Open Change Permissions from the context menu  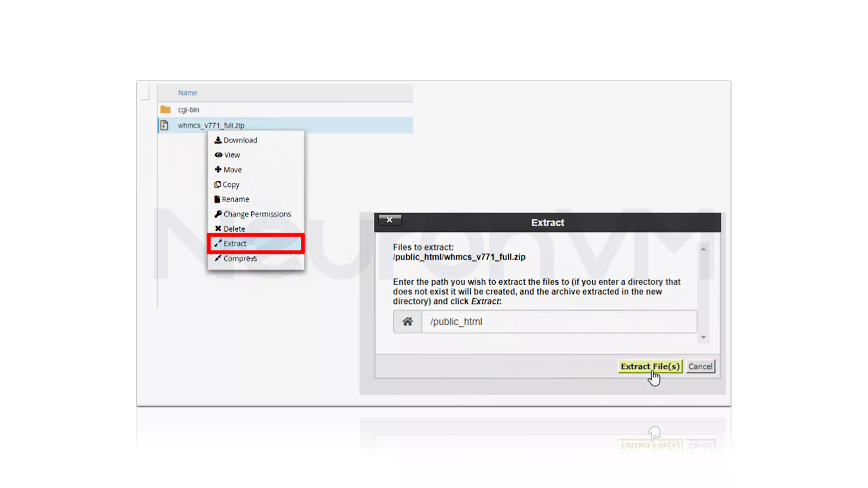point(256,214)
